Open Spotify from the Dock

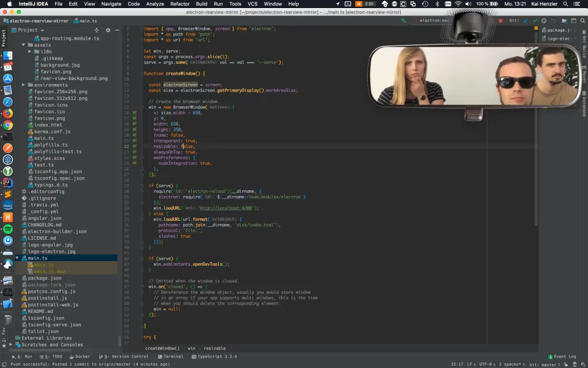click(8, 229)
